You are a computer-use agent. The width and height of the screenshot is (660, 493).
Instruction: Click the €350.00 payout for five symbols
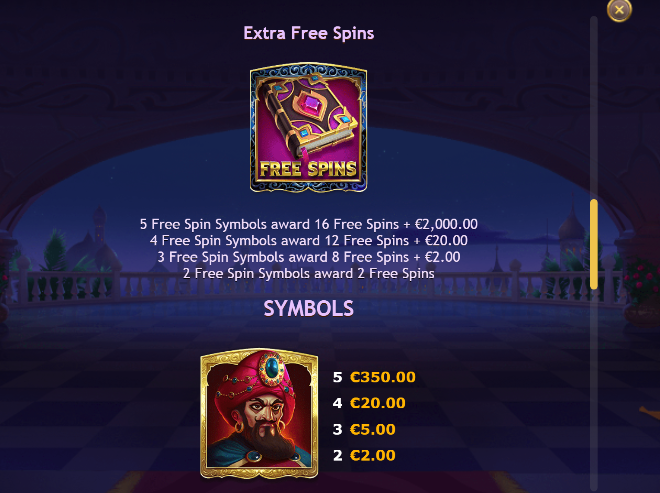pyautogui.click(x=383, y=377)
